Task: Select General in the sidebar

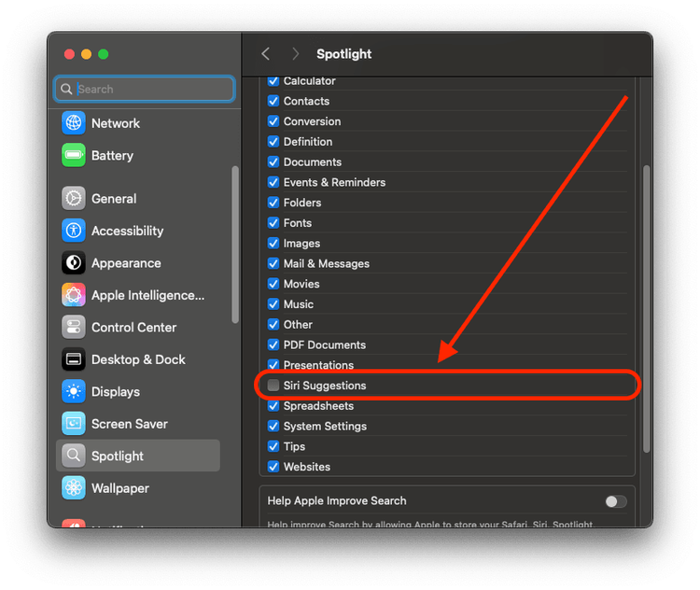Action: coord(114,199)
